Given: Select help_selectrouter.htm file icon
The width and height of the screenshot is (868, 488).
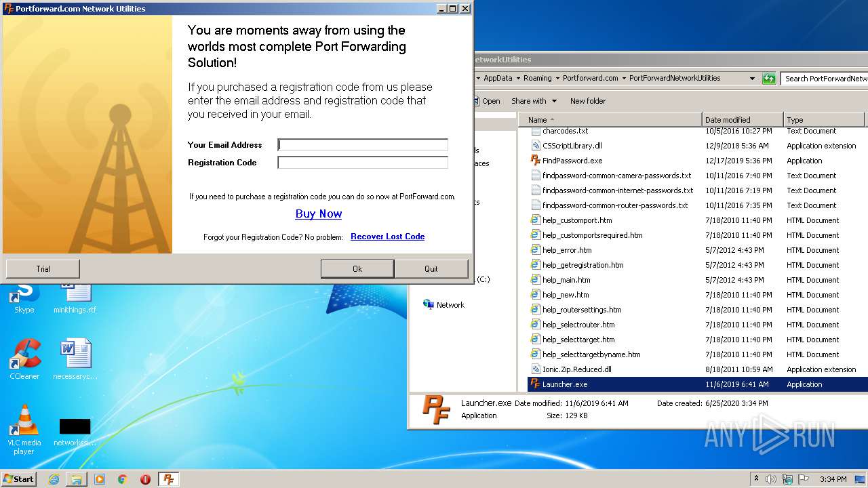Looking at the screenshot, I should [535, 325].
